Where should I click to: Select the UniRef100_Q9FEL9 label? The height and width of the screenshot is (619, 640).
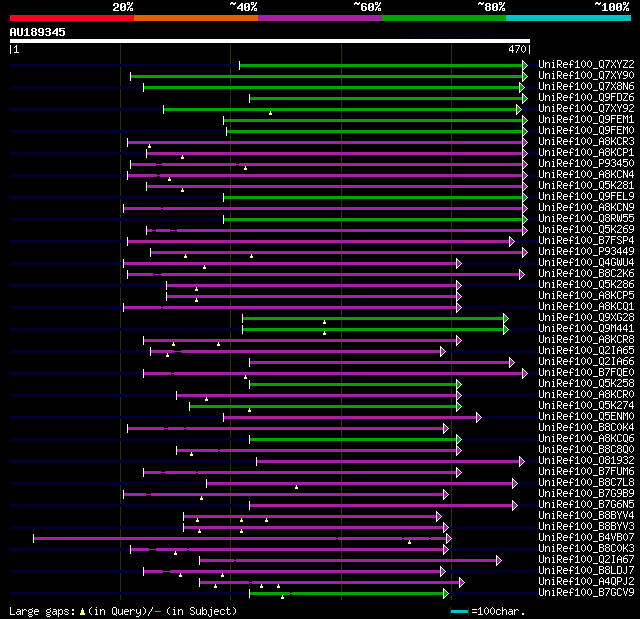pyautogui.click(x=586, y=197)
